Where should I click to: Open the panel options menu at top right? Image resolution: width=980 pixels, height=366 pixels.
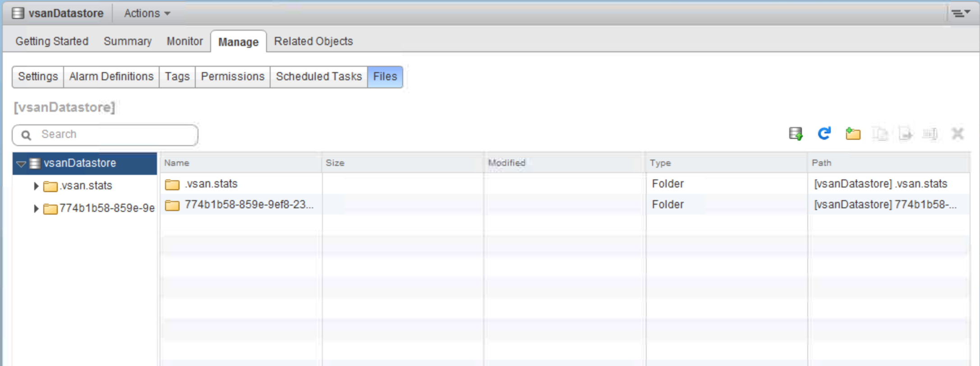960,14
